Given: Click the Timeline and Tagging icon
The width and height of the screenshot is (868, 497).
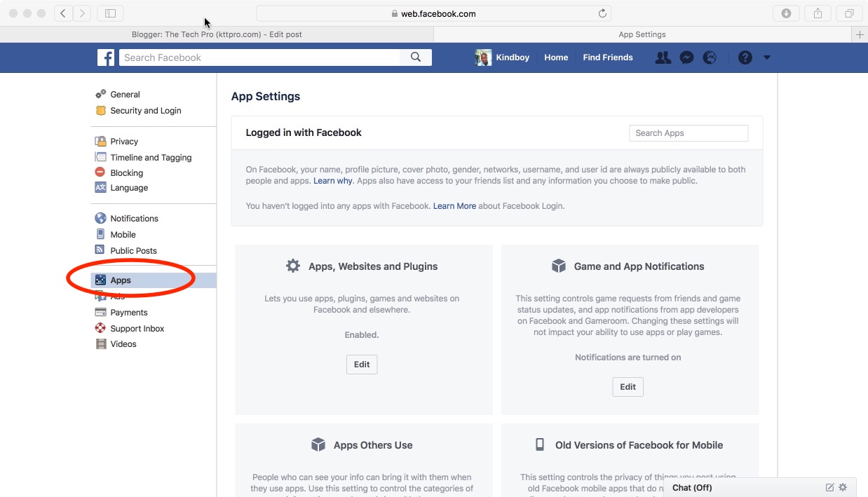Looking at the screenshot, I should (x=100, y=157).
